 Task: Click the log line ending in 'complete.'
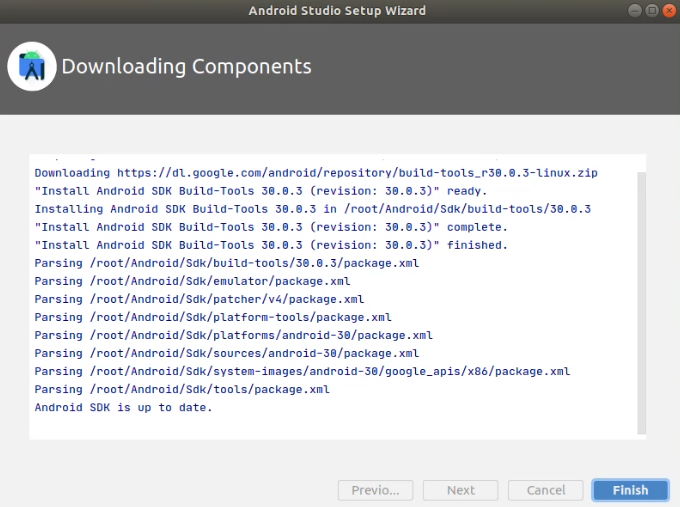click(x=271, y=227)
